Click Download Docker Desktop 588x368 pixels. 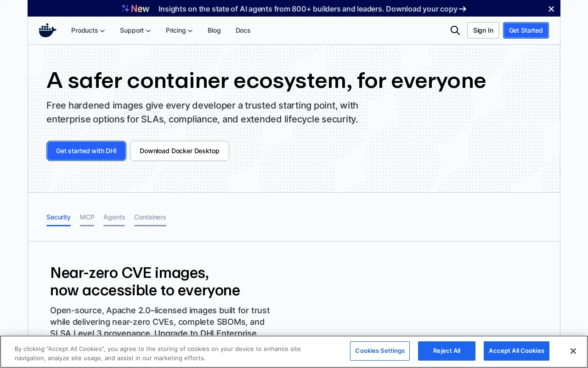[180, 151]
